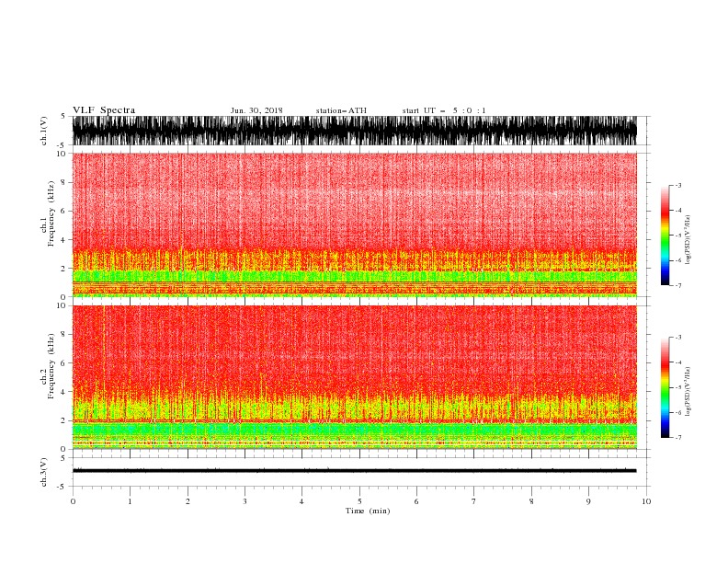Click the "-7" tick on ch.2 color bar
728x563 pixels.
(x=678, y=438)
